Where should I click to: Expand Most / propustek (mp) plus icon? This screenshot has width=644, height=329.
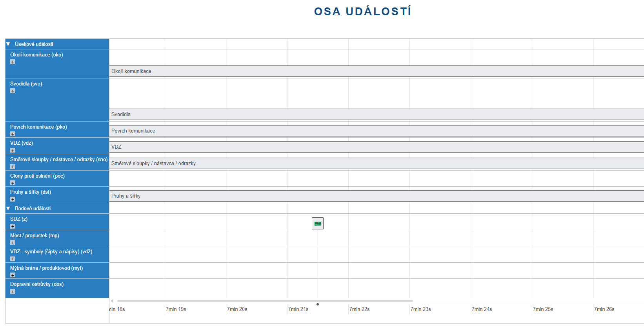(13, 243)
